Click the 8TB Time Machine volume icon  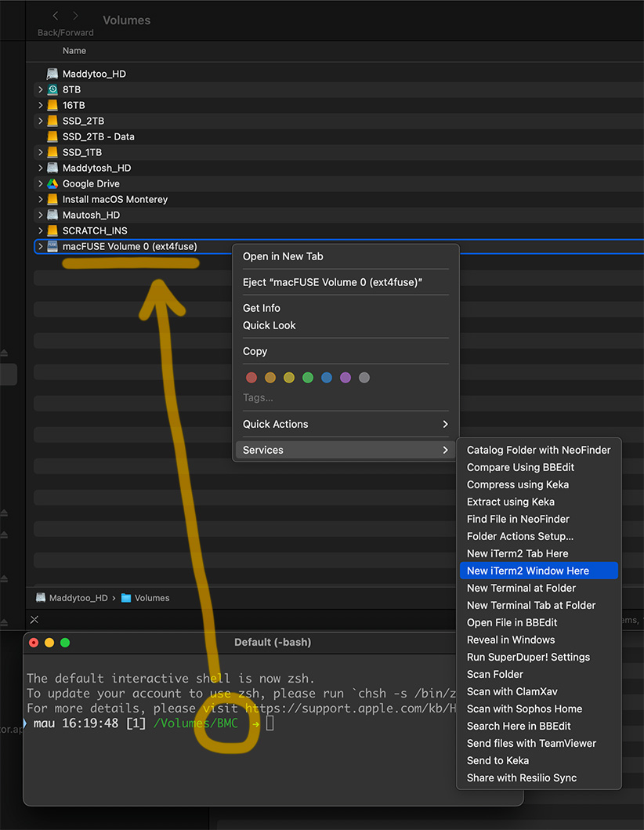click(x=52, y=89)
